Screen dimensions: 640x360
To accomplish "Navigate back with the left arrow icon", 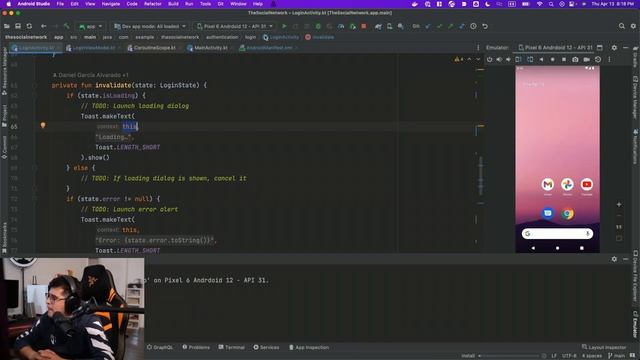I will click(x=44, y=26).
